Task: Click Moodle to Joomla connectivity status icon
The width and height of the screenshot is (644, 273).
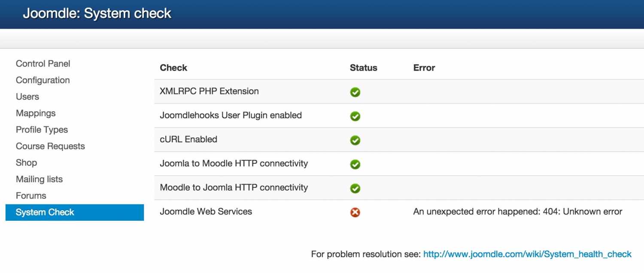Action: pyautogui.click(x=355, y=188)
